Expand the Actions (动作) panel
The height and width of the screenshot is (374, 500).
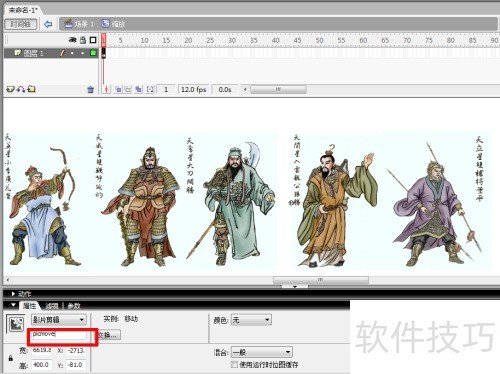pos(13,294)
